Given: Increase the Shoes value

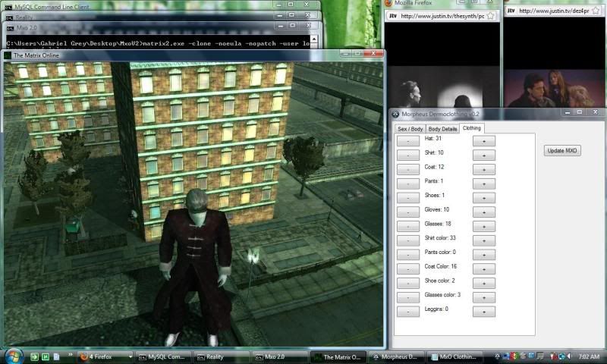Looking at the screenshot, I should 484,198.
